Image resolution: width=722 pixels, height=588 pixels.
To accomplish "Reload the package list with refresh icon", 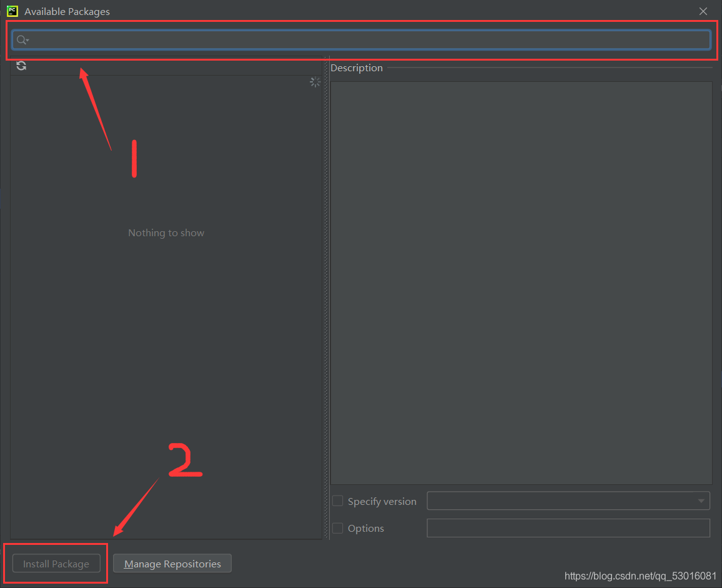I will coord(21,66).
